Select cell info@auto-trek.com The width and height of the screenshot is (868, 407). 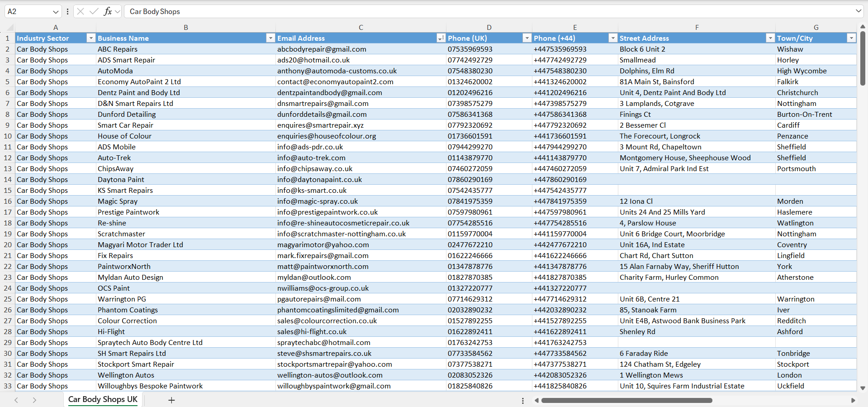pos(361,158)
